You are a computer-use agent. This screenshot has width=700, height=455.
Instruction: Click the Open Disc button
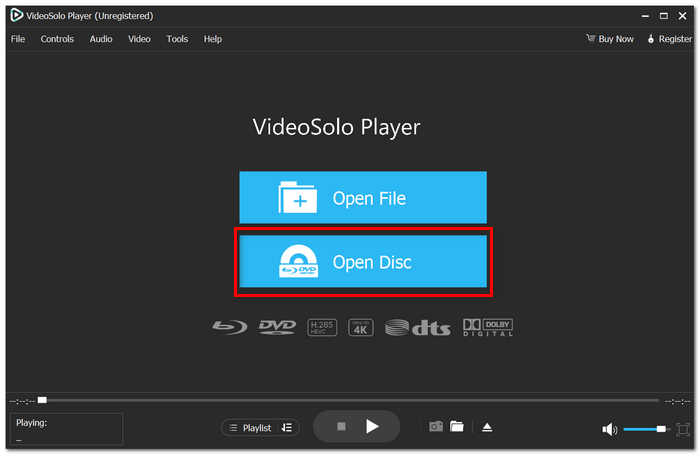[363, 262]
